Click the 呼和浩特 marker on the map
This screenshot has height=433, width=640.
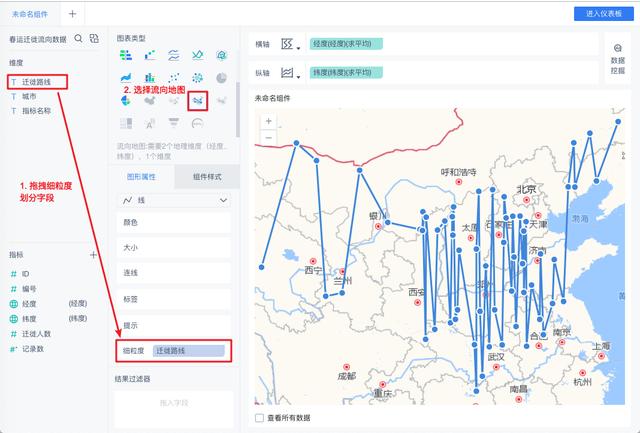tap(458, 182)
